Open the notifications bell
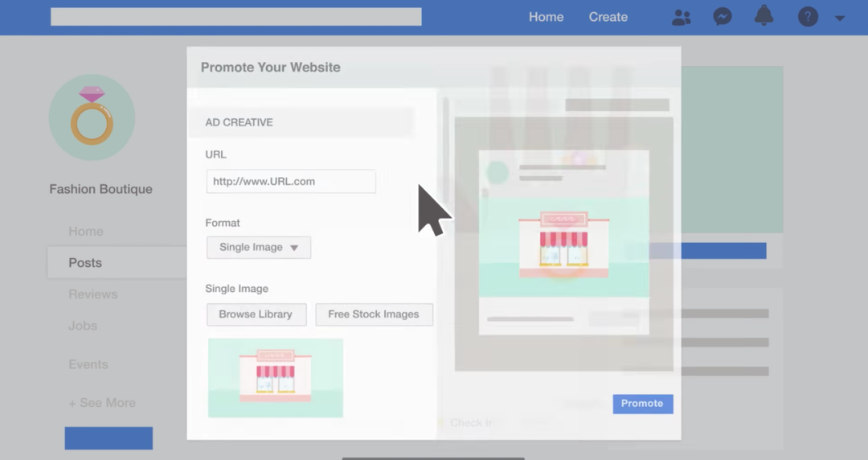The image size is (868, 460). [764, 15]
